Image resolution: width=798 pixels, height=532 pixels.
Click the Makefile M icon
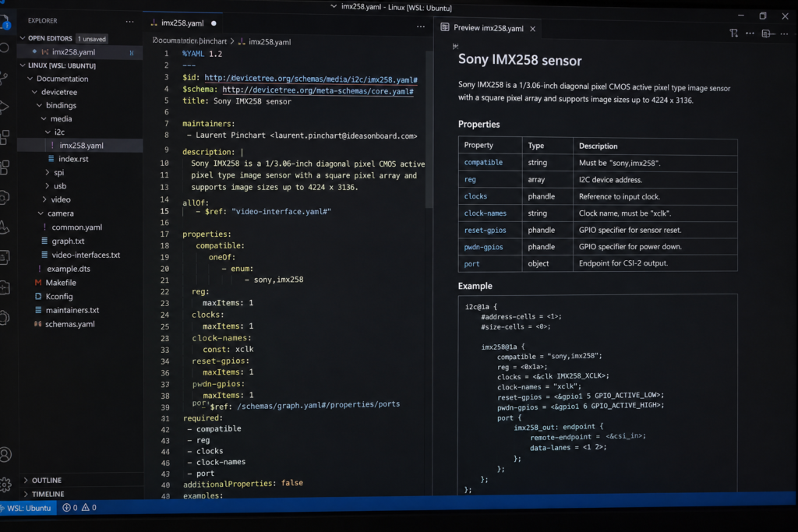coord(37,282)
